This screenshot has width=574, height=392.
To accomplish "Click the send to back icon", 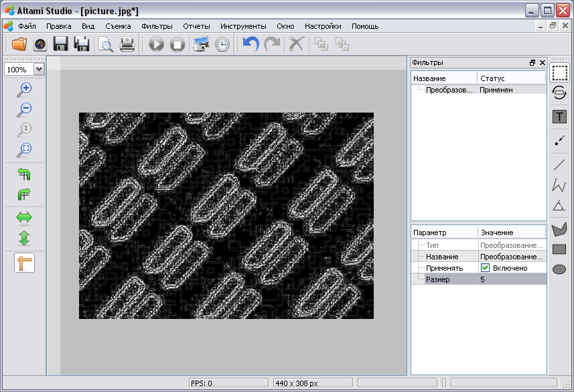I will click(342, 44).
